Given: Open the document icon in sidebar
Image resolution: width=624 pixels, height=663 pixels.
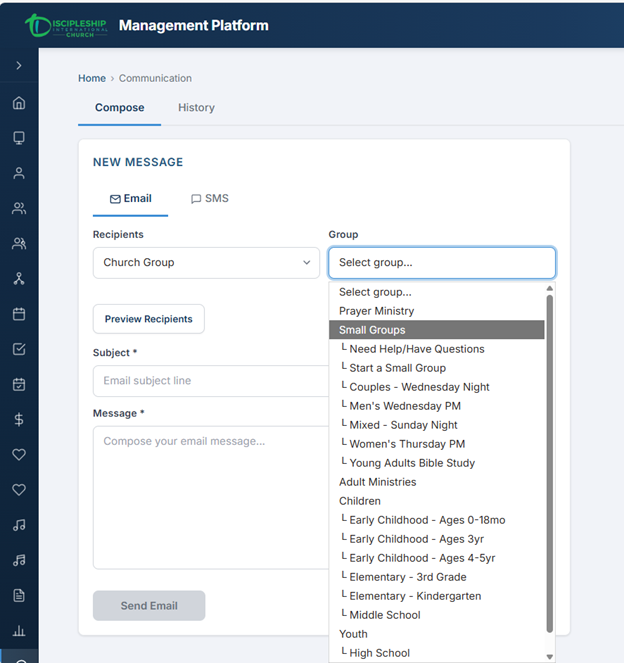Looking at the screenshot, I should click(x=19, y=595).
